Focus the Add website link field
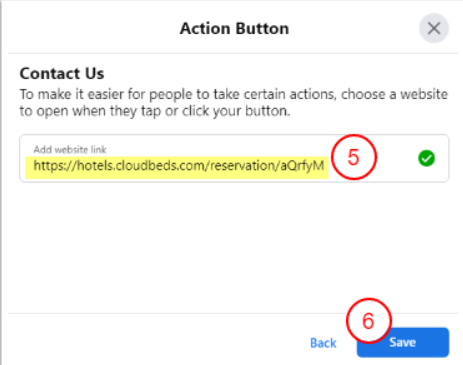This screenshot has height=365, width=463. point(234,158)
